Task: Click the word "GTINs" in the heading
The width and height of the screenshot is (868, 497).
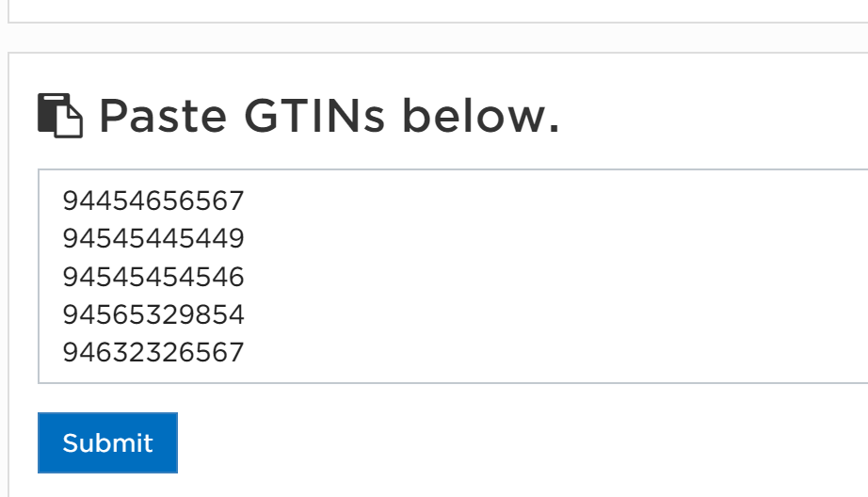Action: pyautogui.click(x=313, y=116)
